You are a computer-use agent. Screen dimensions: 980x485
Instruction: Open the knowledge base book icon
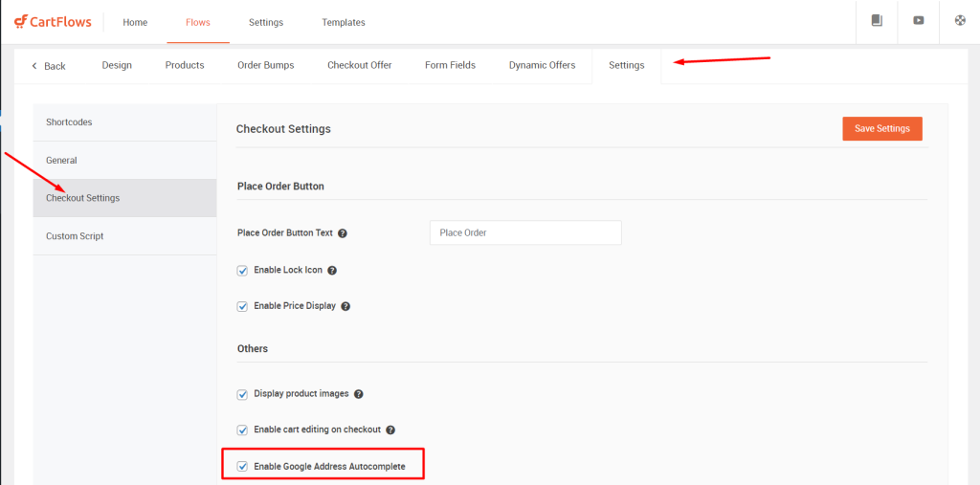pyautogui.click(x=877, y=21)
